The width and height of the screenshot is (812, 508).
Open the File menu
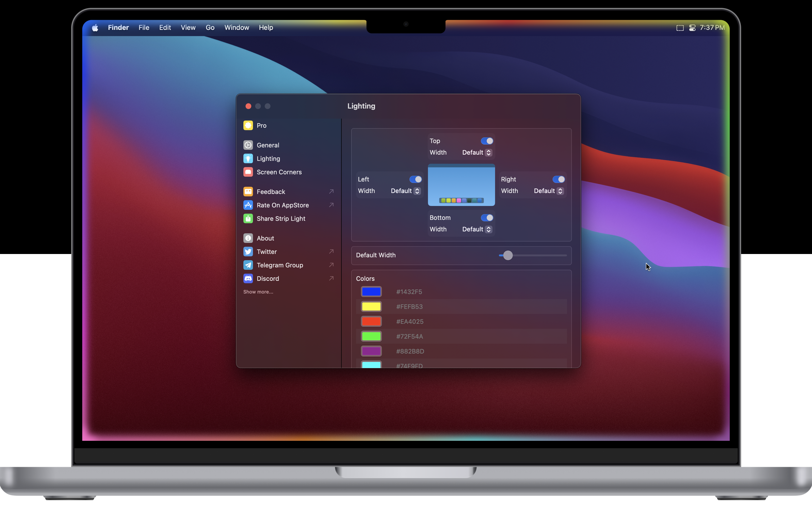point(144,28)
